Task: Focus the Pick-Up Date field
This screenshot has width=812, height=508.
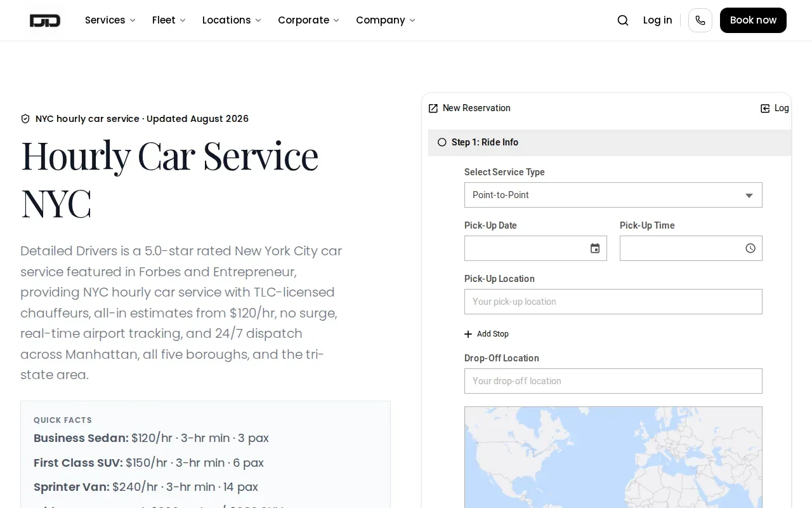Action: 535,248
